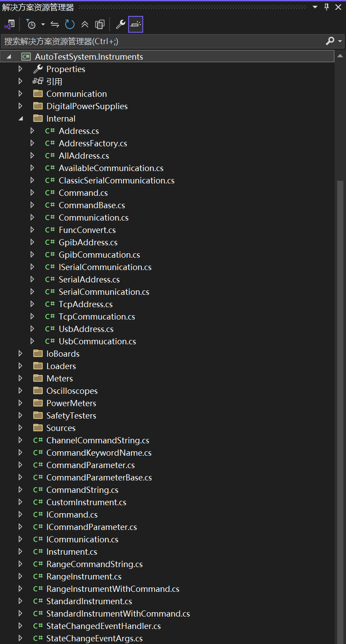Select ISerialCommunication.cs file
Screen dimensions: 346x644
105,267
